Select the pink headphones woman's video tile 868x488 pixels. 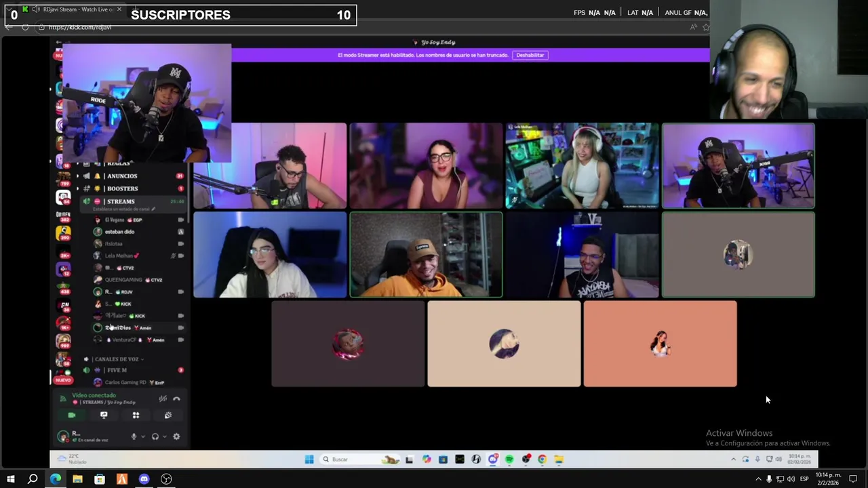(582, 165)
